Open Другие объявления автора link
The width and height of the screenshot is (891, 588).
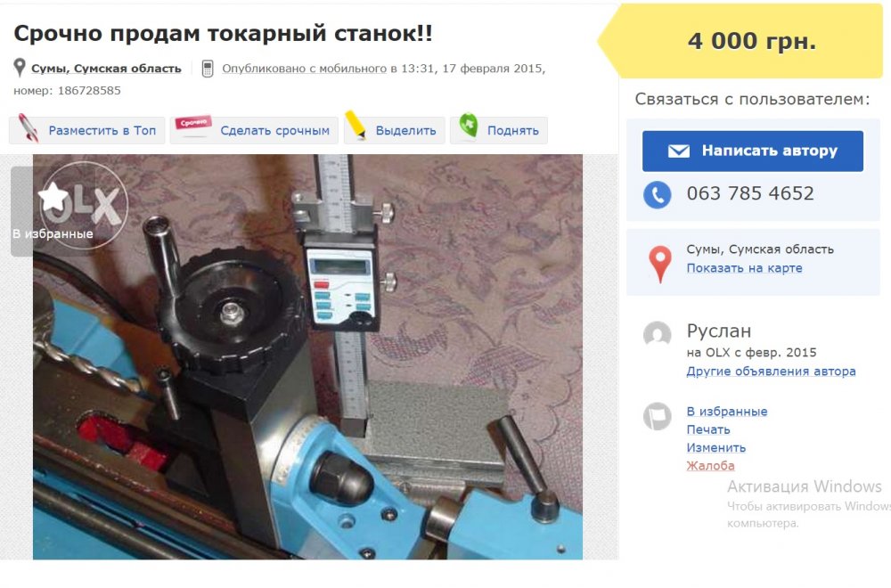[771, 371]
